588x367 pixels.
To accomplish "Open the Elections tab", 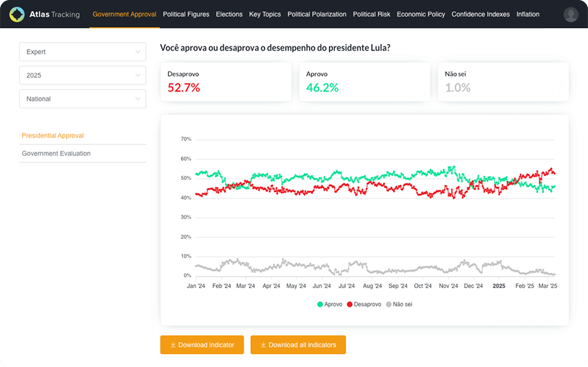I will [228, 14].
